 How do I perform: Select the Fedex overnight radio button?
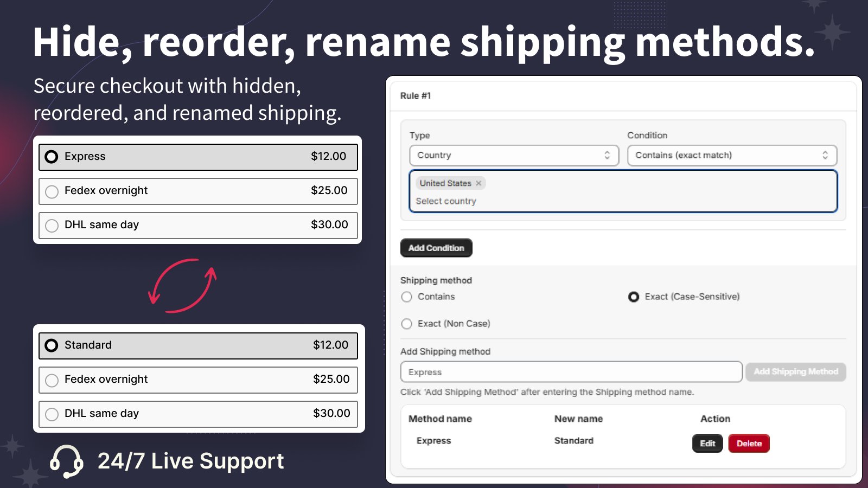[52, 191]
